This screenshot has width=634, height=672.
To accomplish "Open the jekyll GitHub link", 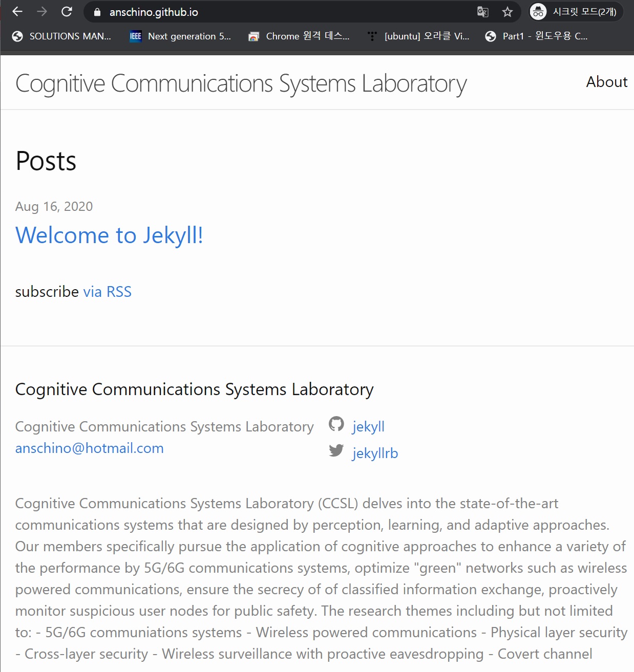I will (x=368, y=427).
